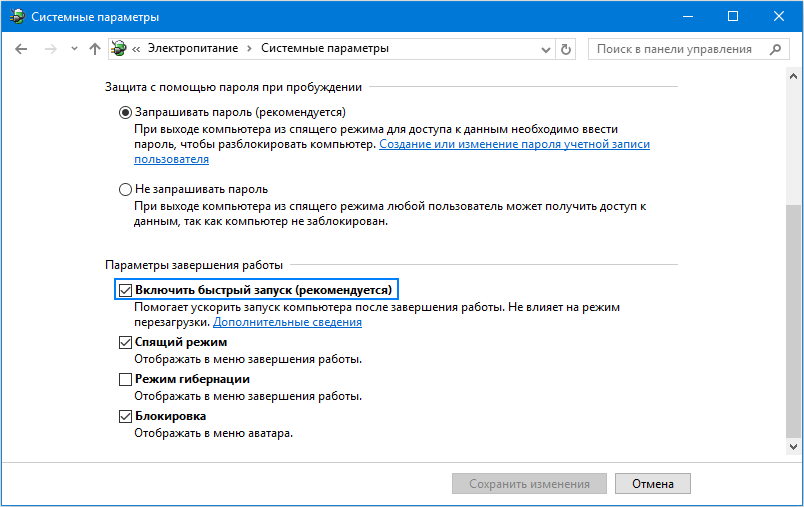The height and width of the screenshot is (507, 804).
Task: Click the «Системные параметры» breadcrumb item
Action: point(325,49)
